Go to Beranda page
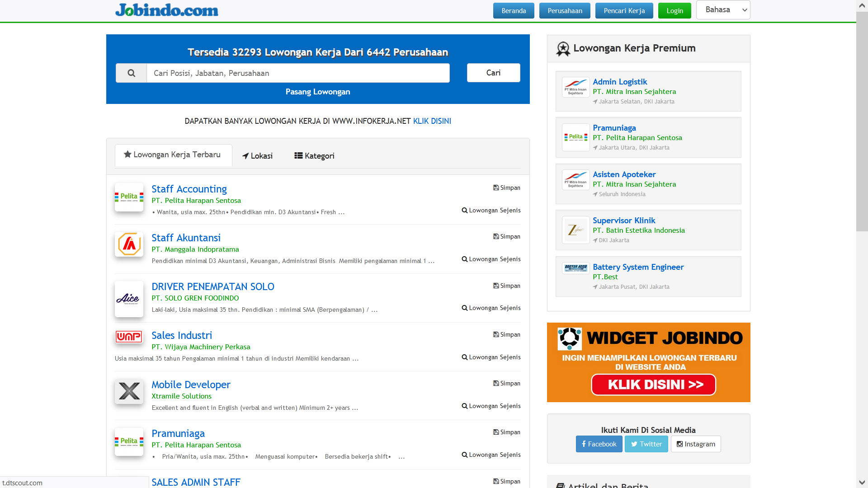Image resolution: width=868 pixels, height=488 pixels. point(514,11)
